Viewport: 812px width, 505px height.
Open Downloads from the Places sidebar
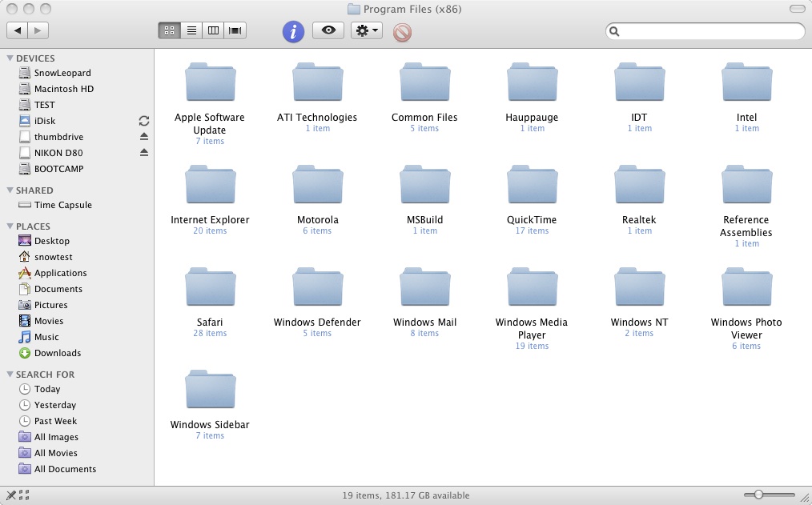click(x=56, y=353)
